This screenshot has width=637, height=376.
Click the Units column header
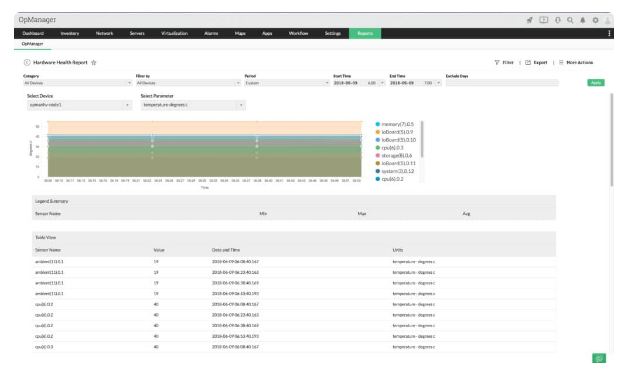tap(398, 250)
